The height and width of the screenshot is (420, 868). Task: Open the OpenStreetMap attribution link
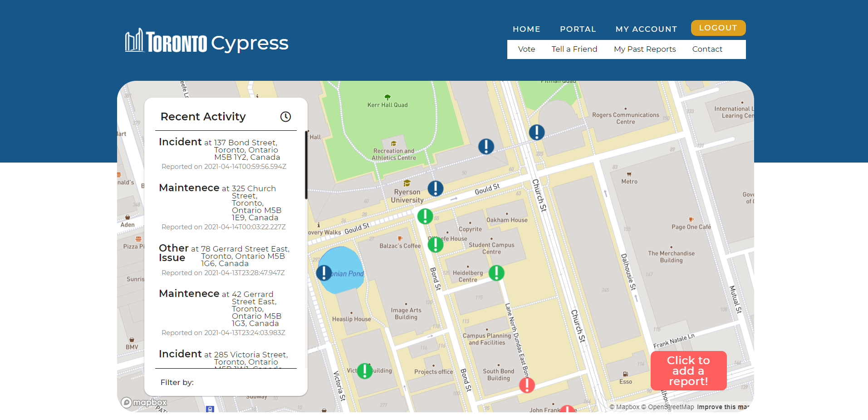point(667,407)
